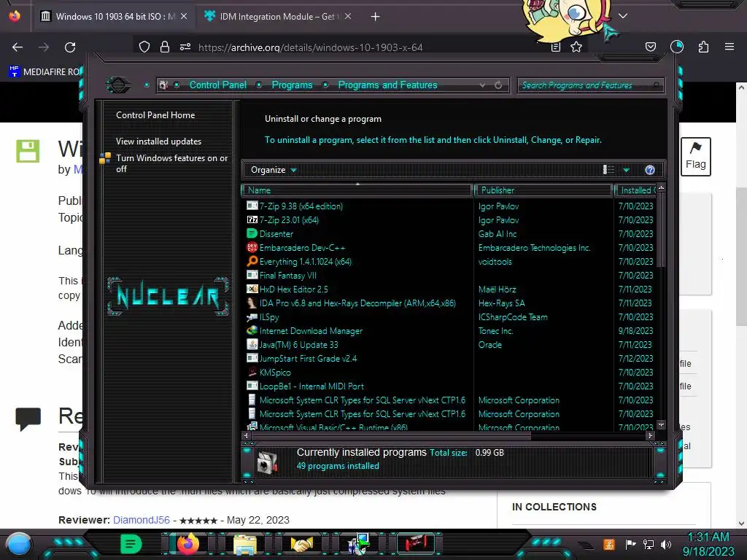Click the Firefox forward arrow
The height and width of the screenshot is (560, 747).
44,47
